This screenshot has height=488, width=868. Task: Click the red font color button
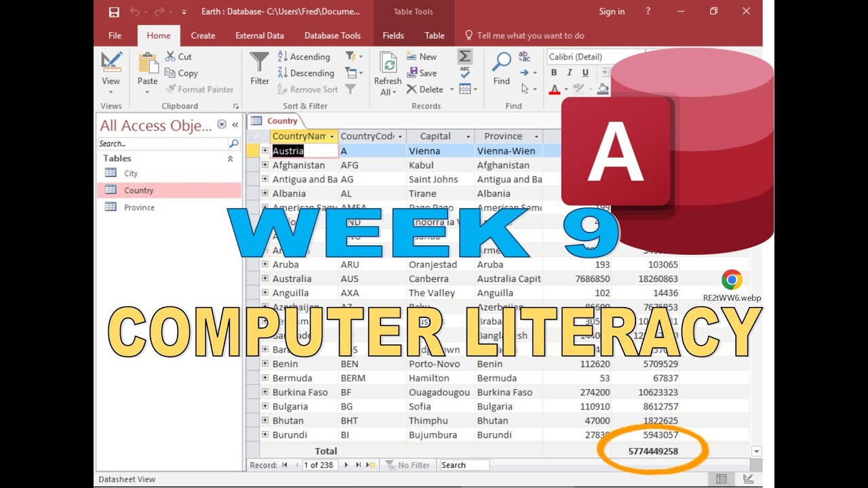pyautogui.click(x=554, y=89)
